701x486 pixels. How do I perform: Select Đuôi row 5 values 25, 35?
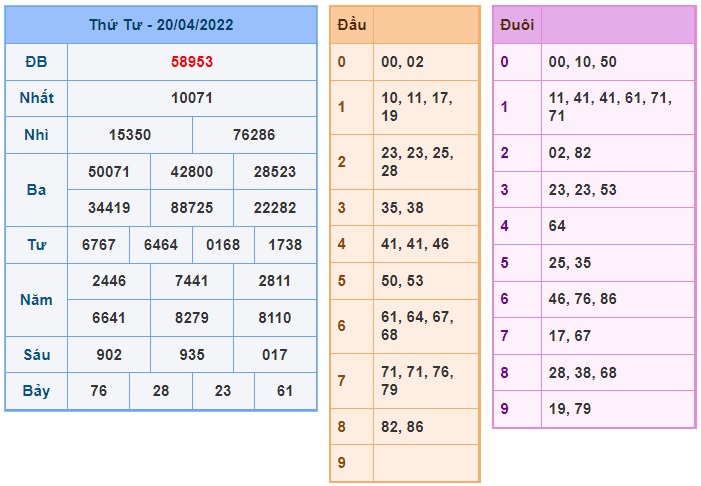(x=570, y=262)
